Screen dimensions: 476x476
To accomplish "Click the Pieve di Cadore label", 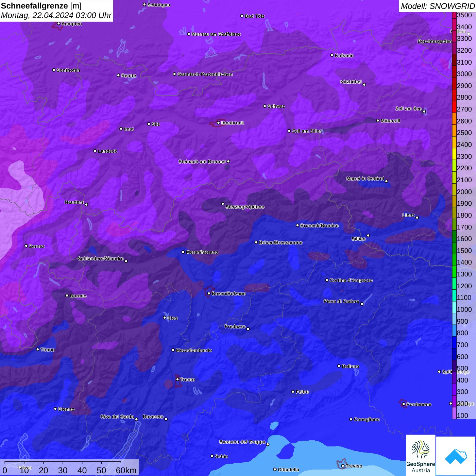I will coord(341,301).
